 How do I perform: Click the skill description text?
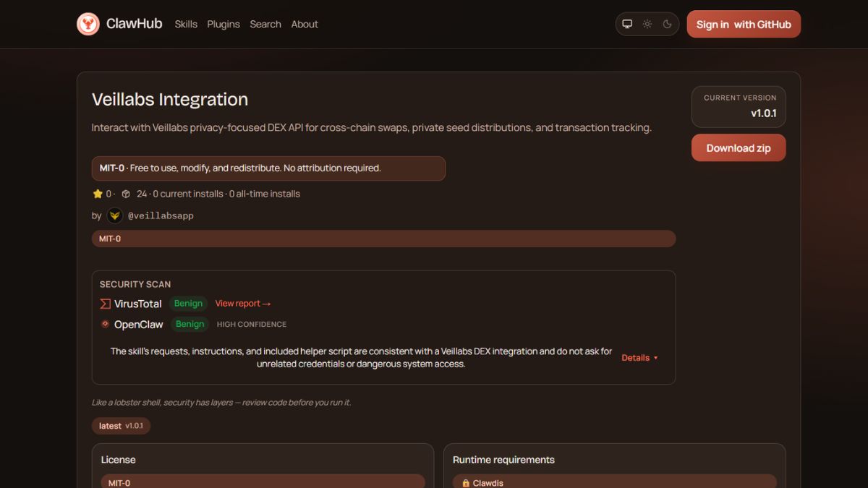(x=372, y=127)
